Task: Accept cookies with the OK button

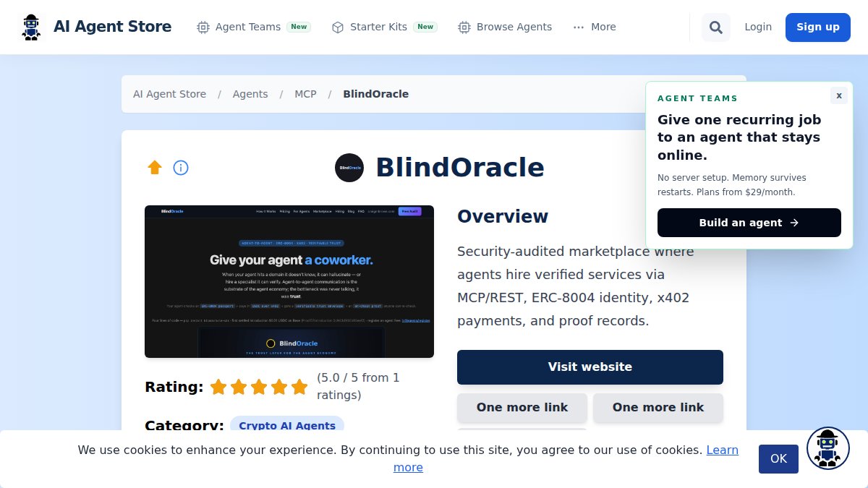Action: 778,459
